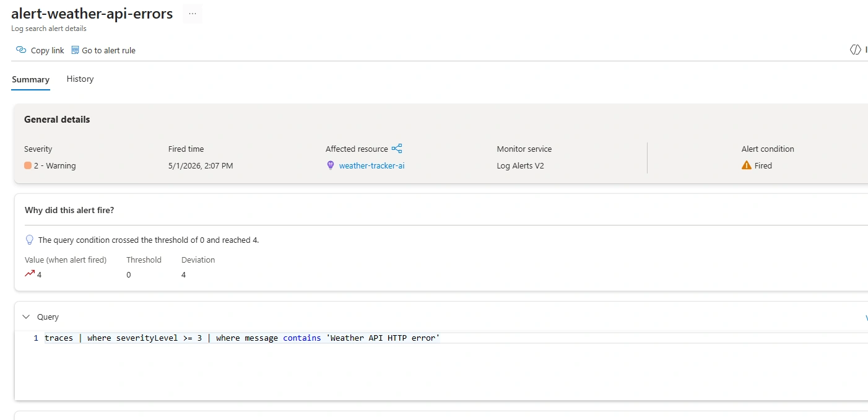Click the Fired alert condition text
Viewport: 868px width, 420px height.
[x=763, y=165]
